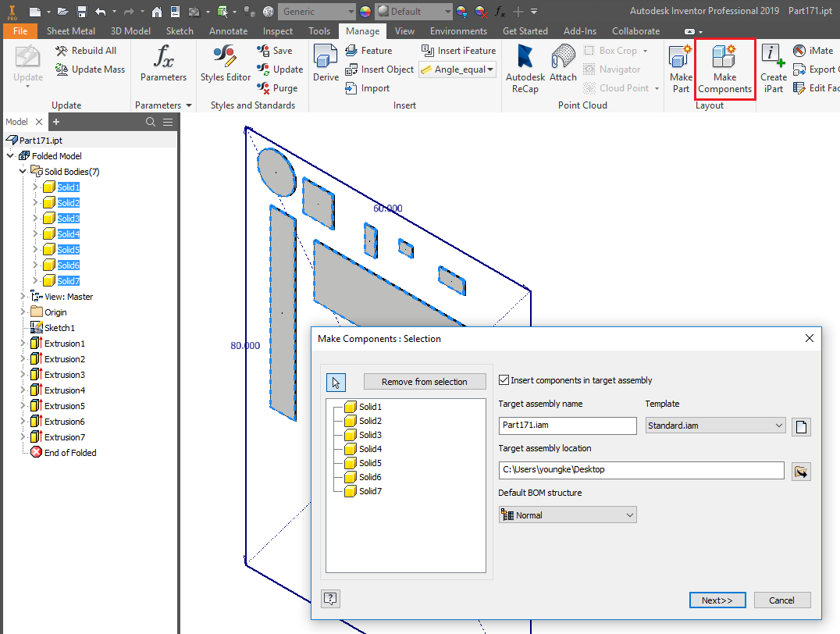Launch the Styles Editor
840x634 pixels.
pyautogui.click(x=226, y=64)
